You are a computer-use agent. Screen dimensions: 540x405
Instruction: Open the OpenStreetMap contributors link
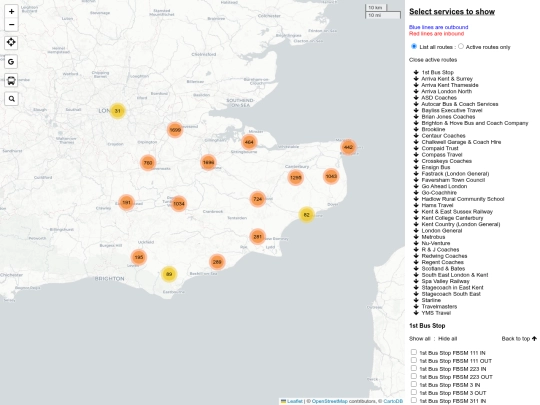coord(330,401)
